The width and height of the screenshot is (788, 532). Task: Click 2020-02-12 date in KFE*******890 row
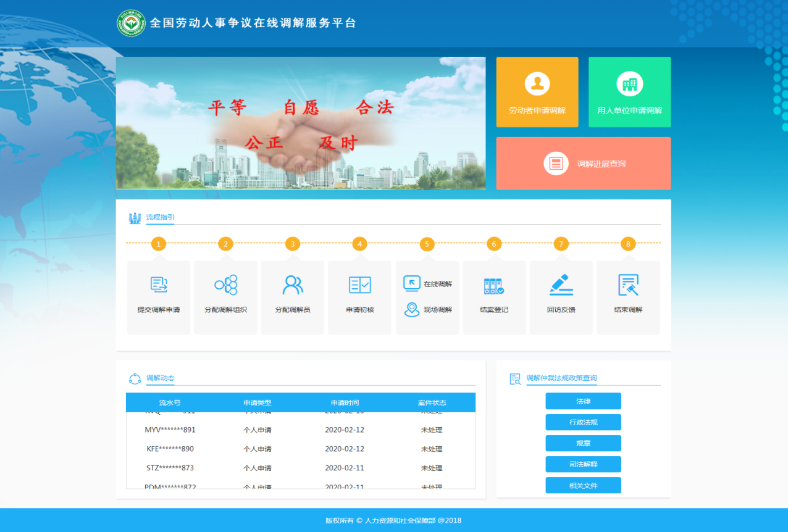coord(345,449)
